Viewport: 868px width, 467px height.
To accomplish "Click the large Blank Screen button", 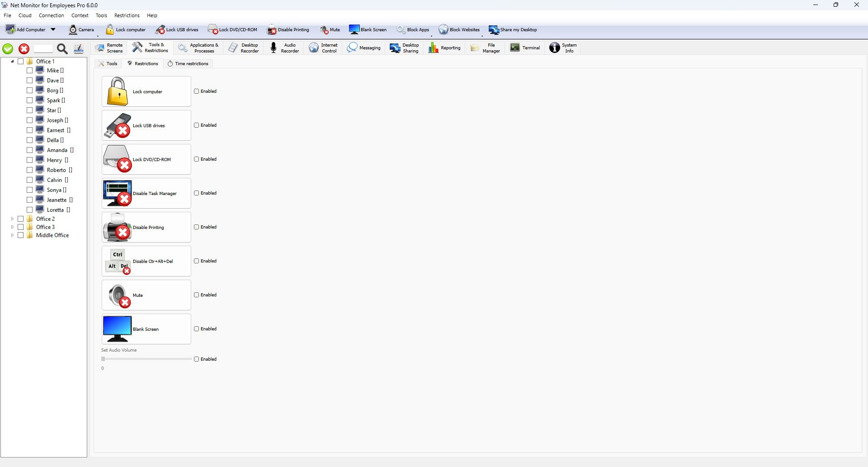I will coord(146,329).
